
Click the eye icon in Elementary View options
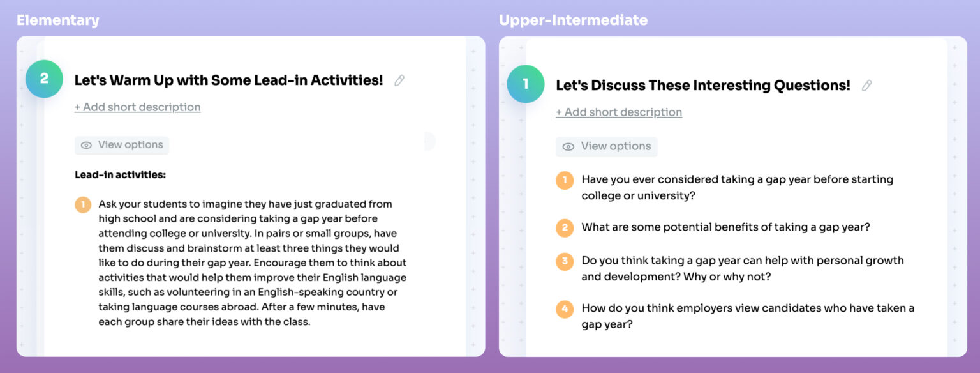point(87,145)
